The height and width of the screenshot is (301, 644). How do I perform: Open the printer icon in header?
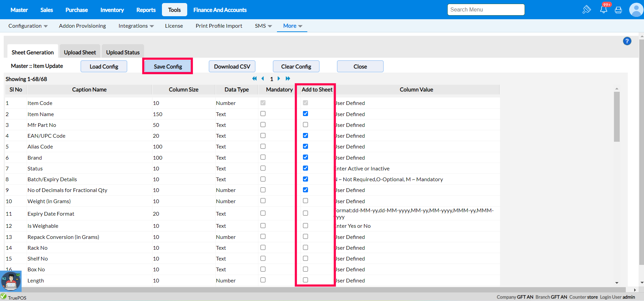tap(618, 10)
